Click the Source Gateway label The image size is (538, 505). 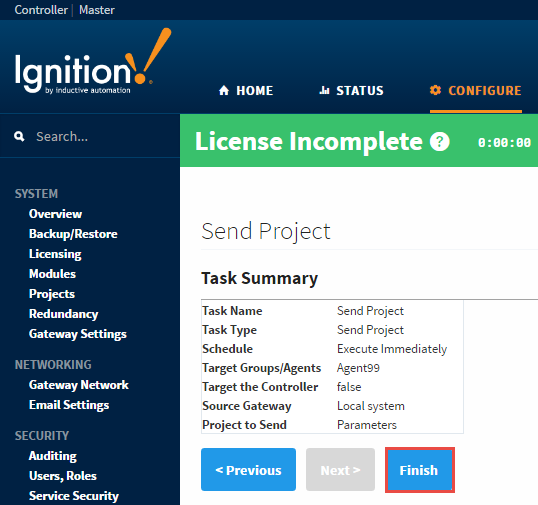(247, 406)
